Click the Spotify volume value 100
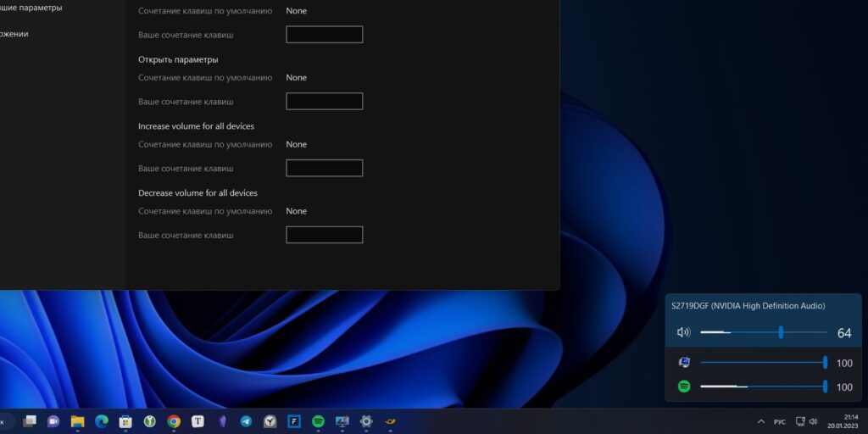868x434 pixels. pyautogui.click(x=844, y=387)
